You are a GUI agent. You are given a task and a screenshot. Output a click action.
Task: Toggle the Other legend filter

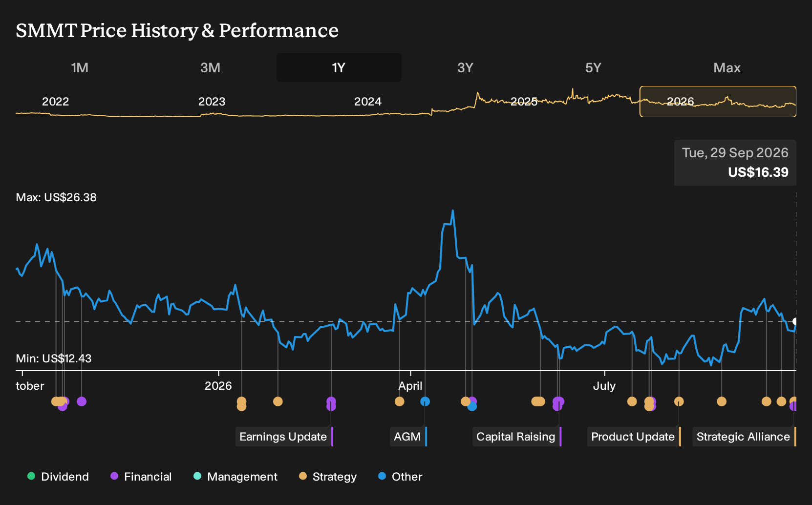400,477
